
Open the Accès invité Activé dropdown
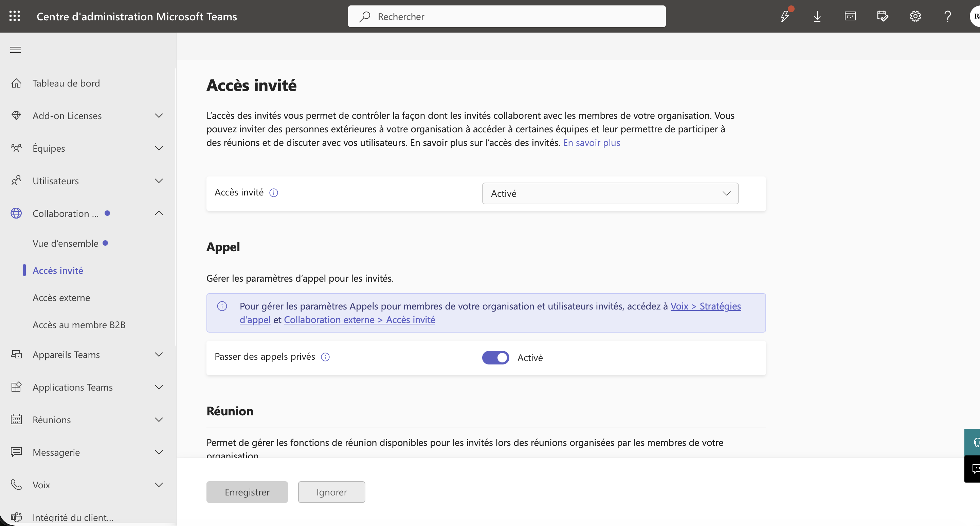(610, 193)
